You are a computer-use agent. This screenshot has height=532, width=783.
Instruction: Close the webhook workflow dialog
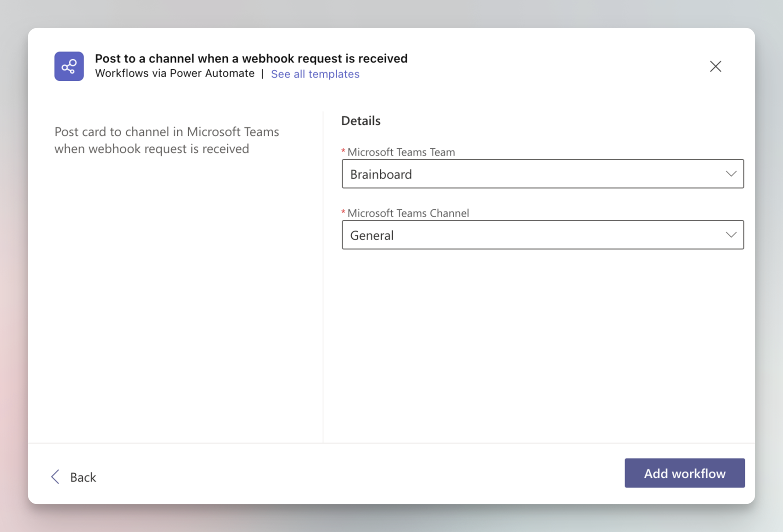click(715, 67)
